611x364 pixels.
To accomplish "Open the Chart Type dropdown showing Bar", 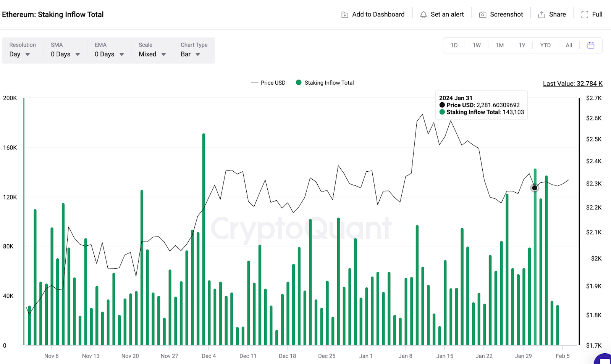I will 190,54.
